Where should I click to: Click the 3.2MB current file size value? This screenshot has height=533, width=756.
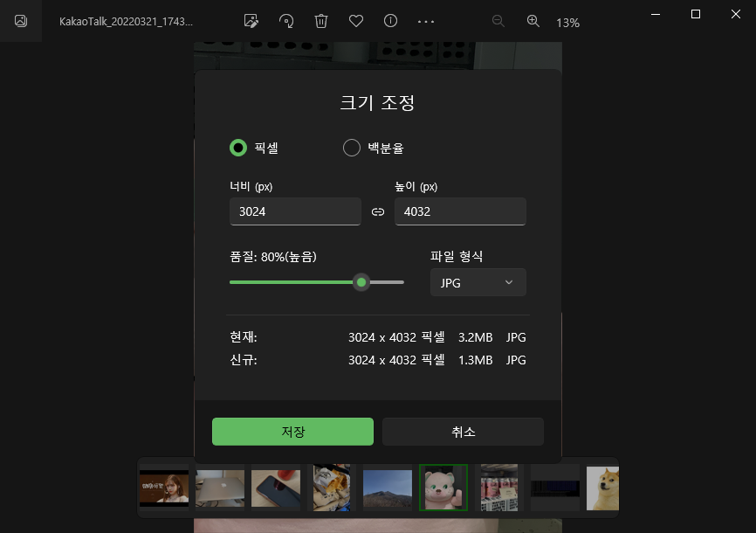(476, 337)
